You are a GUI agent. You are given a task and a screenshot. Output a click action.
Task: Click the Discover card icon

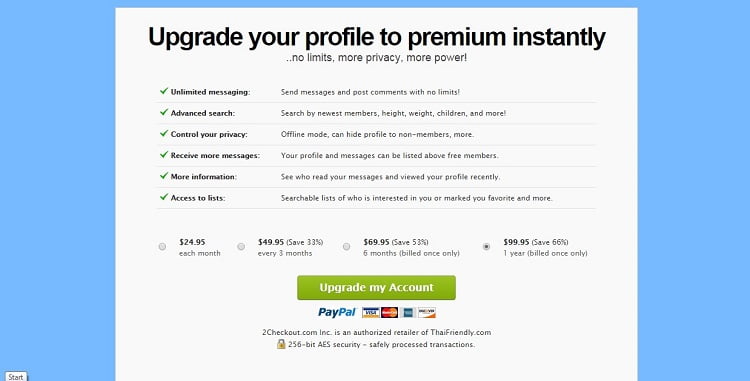427,313
